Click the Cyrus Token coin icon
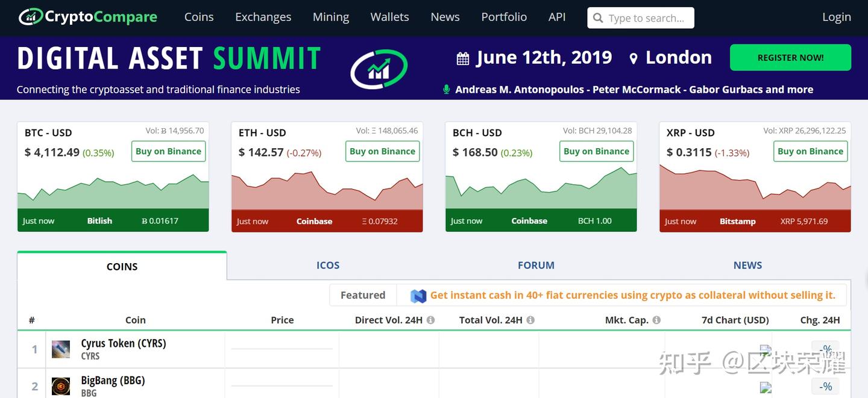The height and width of the screenshot is (398, 868). 61,349
